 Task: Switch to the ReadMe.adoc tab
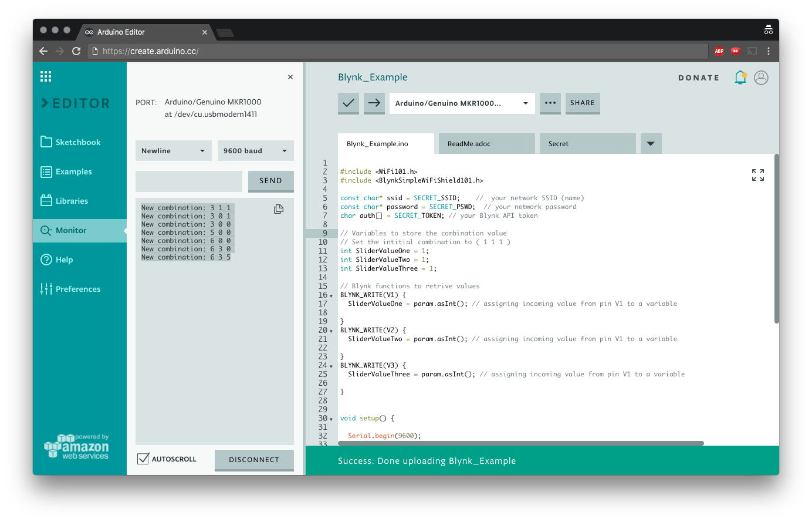tap(486, 144)
